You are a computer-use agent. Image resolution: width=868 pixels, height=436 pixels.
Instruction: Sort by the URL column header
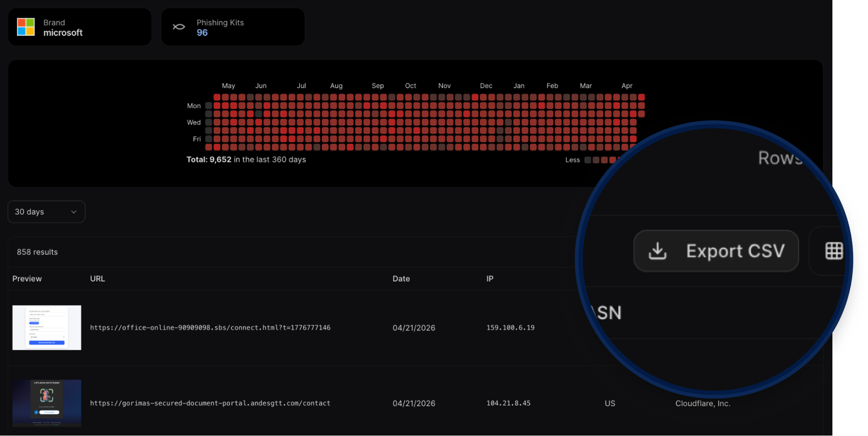coord(97,279)
